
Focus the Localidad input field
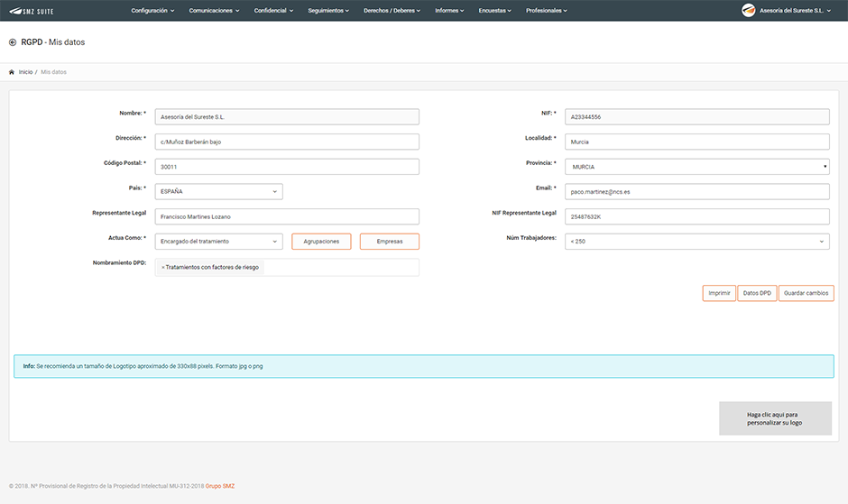click(x=697, y=142)
